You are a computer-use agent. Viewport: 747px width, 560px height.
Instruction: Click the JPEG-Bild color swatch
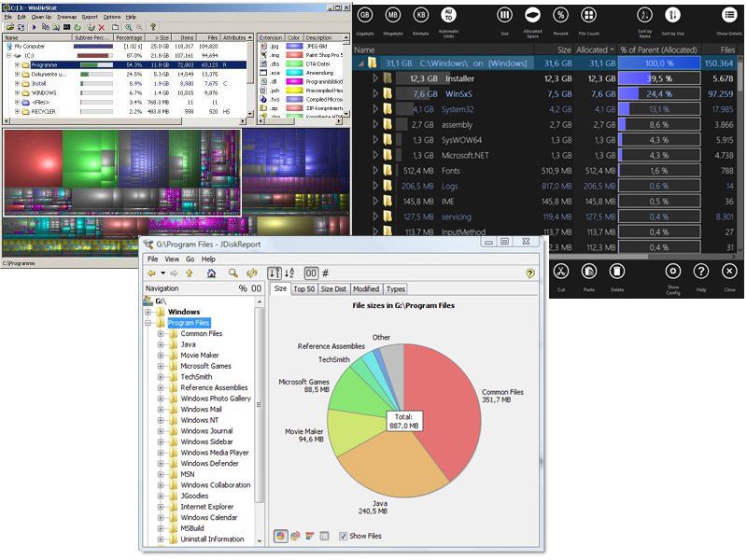295,46
